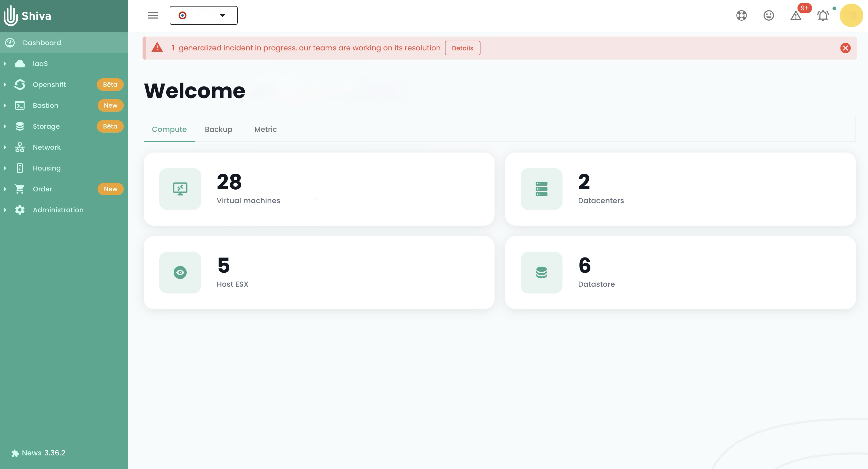Expand the Network sidebar section
Image resolution: width=868 pixels, height=469 pixels.
[46, 147]
